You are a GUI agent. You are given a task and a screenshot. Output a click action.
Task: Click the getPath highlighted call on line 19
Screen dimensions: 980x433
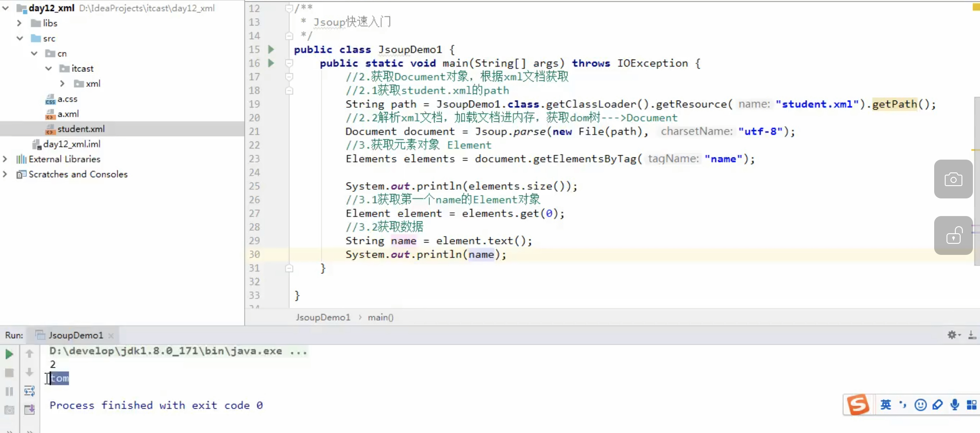895,104
